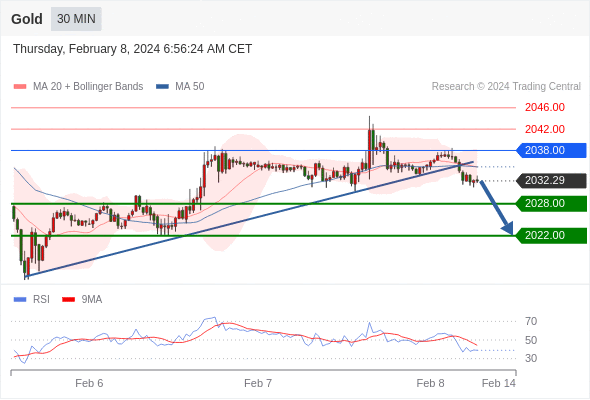Click the RSI 30 level label
The width and height of the screenshot is (590, 400).
click(x=531, y=358)
